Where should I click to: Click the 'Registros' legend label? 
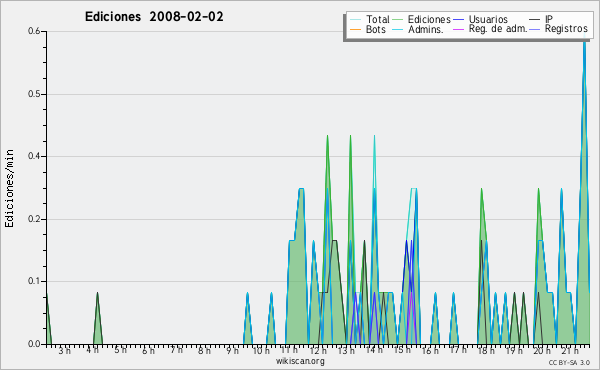566,29
